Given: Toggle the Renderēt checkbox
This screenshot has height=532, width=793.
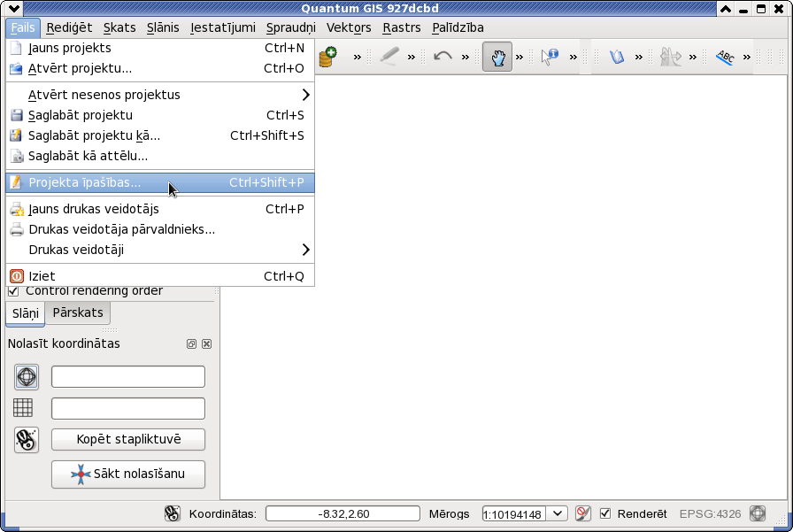Looking at the screenshot, I should point(604,513).
